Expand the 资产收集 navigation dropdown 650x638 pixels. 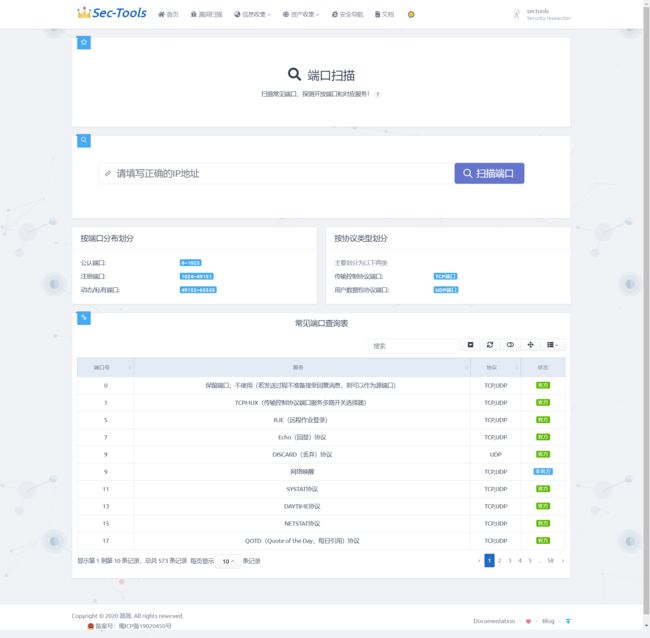[x=300, y=15]
